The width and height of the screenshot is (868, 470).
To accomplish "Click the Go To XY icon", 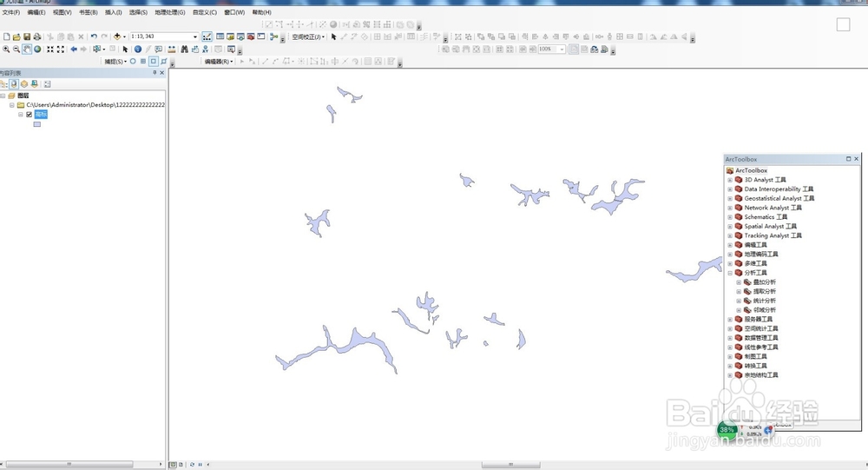I will [205, 49].
